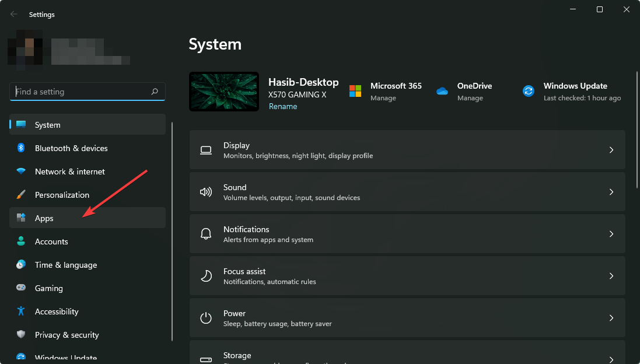640x364 pixels.
Task: Click Manage under Microsoft 365
Action: pos(383,98)
